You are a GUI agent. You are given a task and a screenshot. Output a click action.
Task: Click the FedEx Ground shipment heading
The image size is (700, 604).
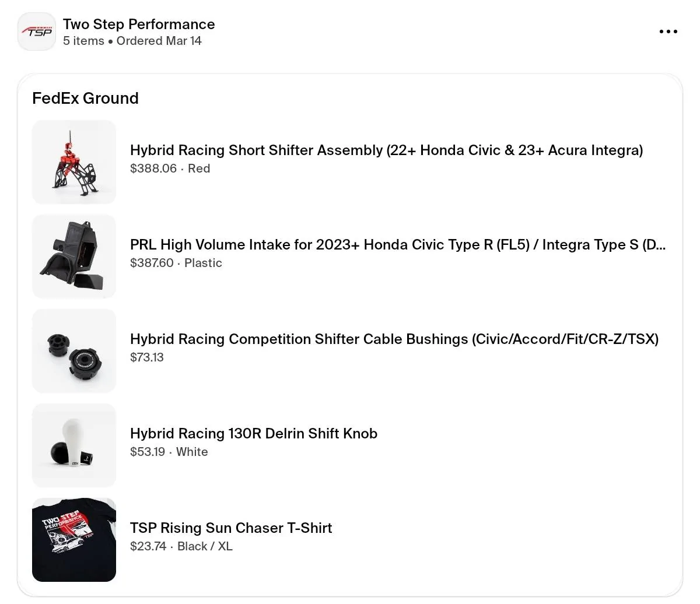tap(85, 98)
